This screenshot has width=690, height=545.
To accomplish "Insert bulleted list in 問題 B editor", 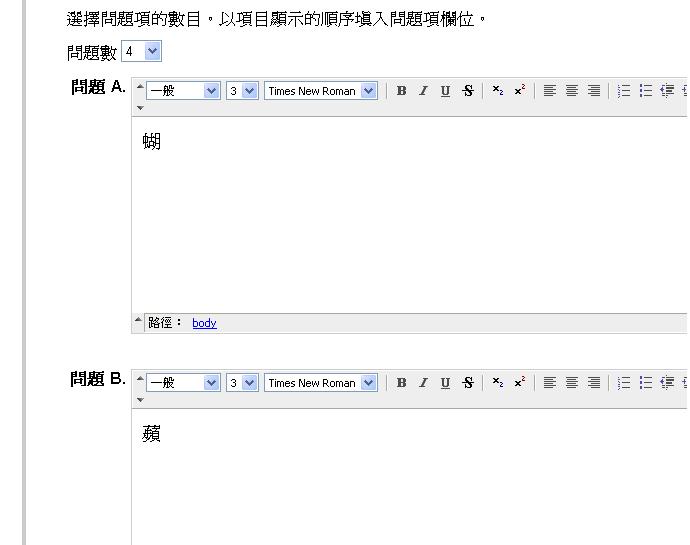I will point(646,383).
